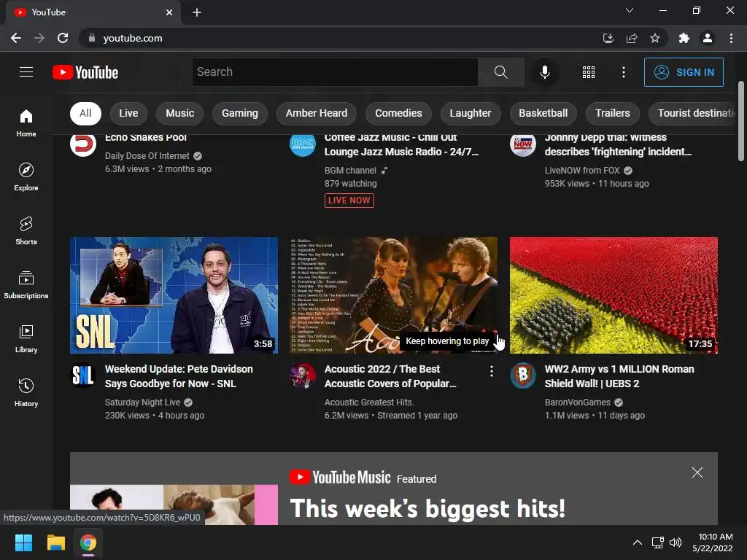Select the Amber Heard filter chip
747x560 pixels.
(317, 113)
